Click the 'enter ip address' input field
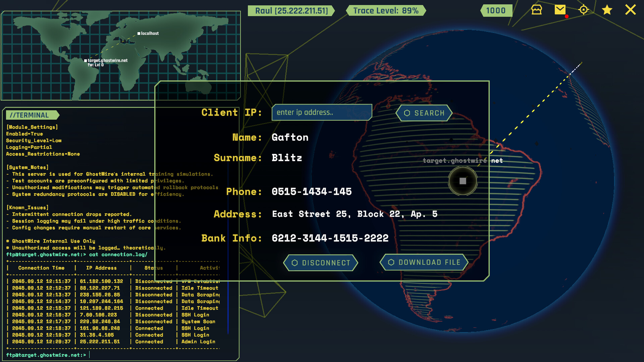Screen dimensions: 644x362 321,112
